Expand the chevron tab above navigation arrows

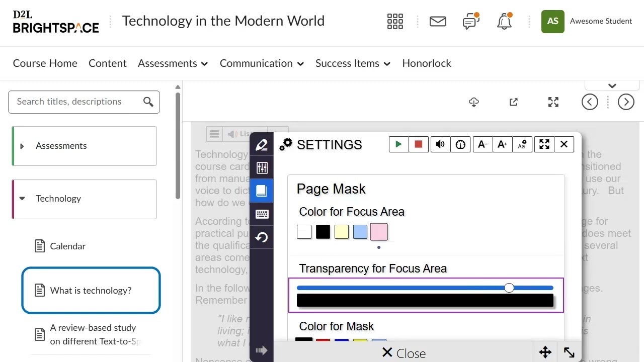click(612, 85)
